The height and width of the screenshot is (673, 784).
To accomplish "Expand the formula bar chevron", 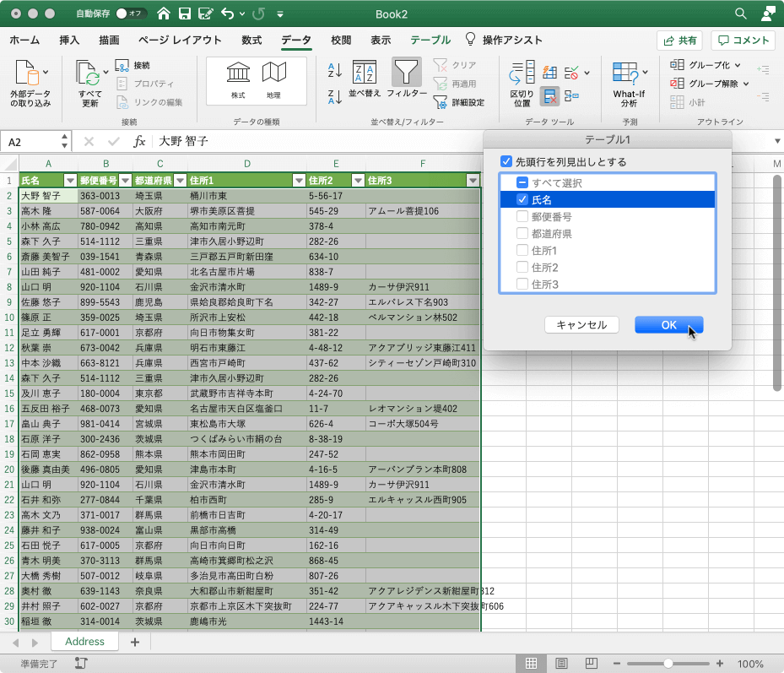I will [x=777, y=141].
